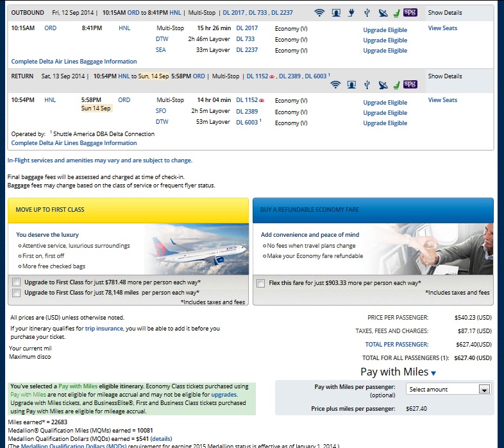Click the SPG badge on outbound flight
This screenshot has width=504, height=448.
click(410, 12)
